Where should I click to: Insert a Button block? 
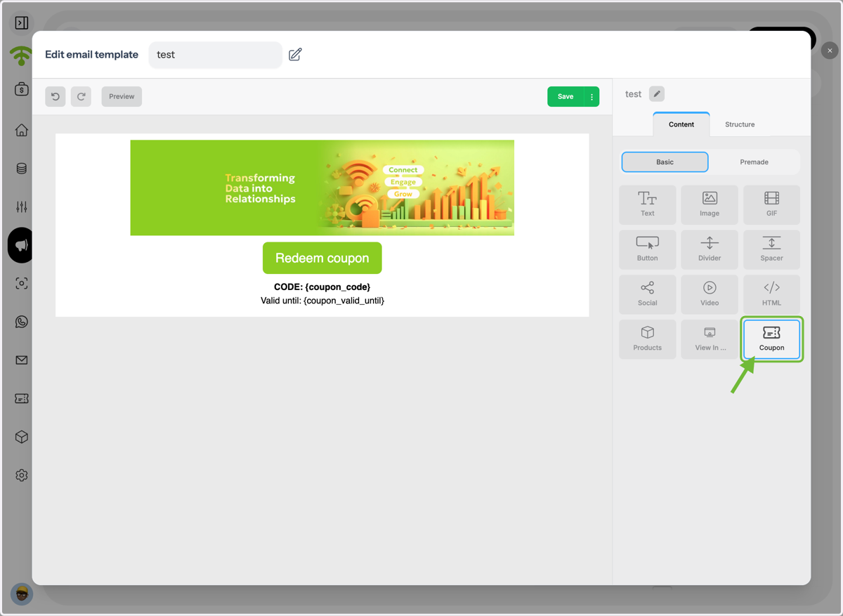pos(647,249)
